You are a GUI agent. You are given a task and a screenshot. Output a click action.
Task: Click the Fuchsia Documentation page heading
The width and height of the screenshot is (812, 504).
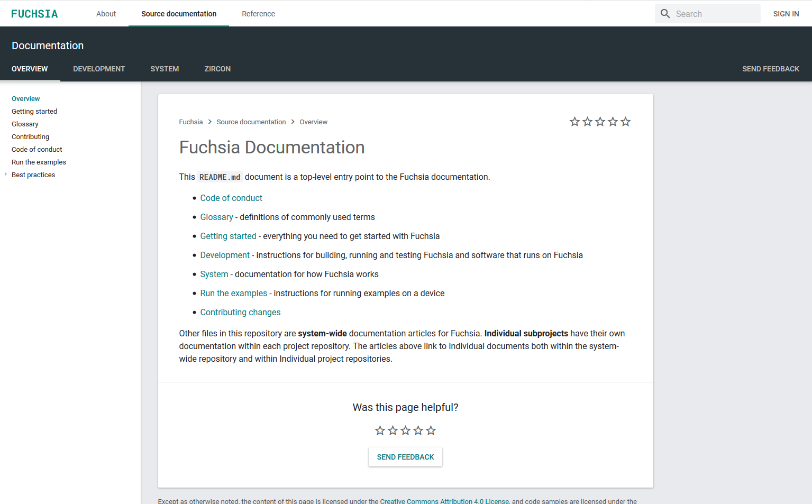pos(272,147)
